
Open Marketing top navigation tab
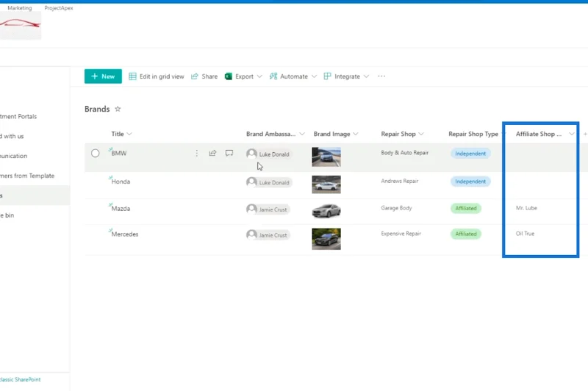(x=20, y=8)
